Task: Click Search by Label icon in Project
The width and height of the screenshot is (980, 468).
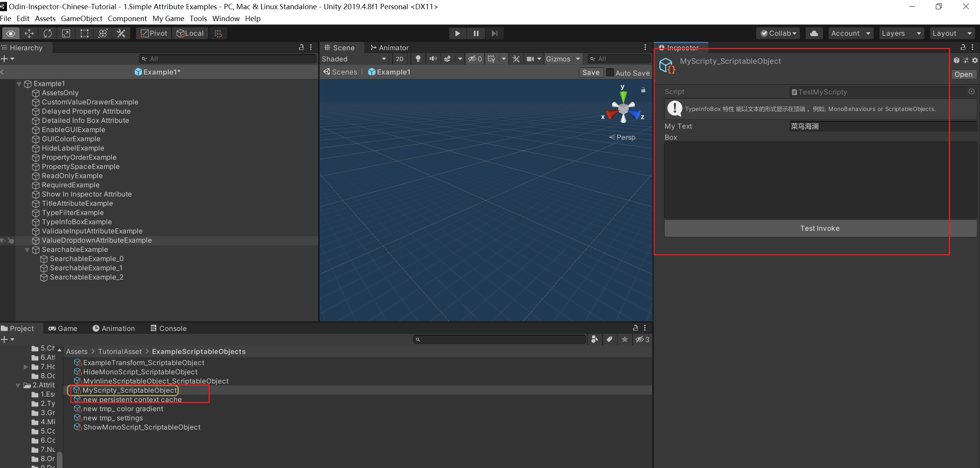Action: coord(609,339)
